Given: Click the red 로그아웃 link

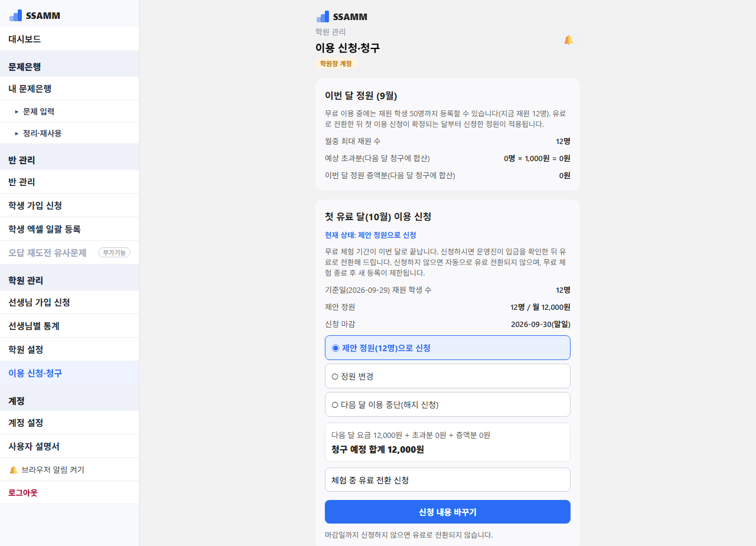Looking at the screenshot, I should [x=23, y=492].
